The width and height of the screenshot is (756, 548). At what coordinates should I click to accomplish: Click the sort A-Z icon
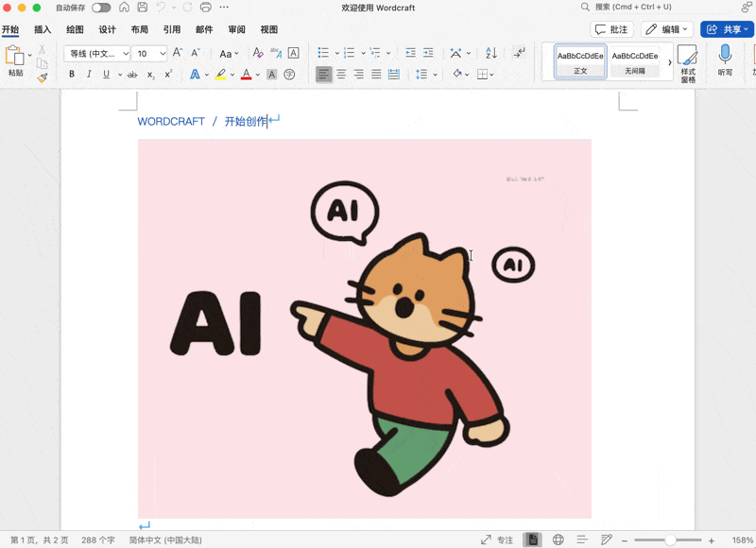pos(490,53)
